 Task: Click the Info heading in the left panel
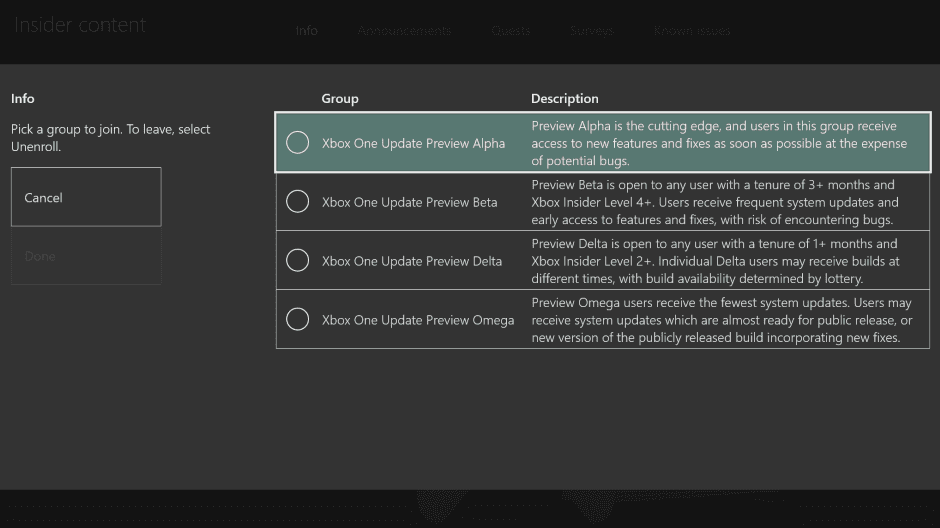pos(23,98)
